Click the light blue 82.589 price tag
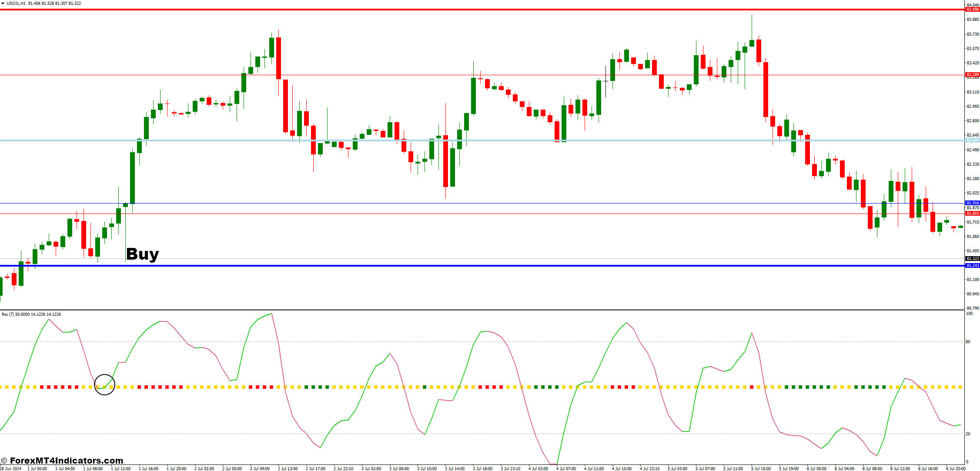Screen dimensions: 980x471 click(x=973, y=140)
